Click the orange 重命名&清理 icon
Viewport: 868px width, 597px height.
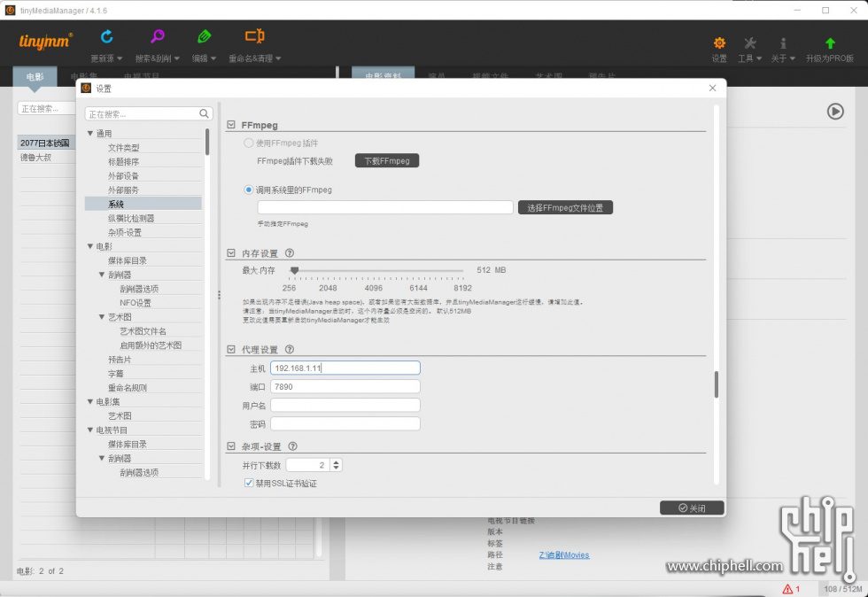click(255, 36)
